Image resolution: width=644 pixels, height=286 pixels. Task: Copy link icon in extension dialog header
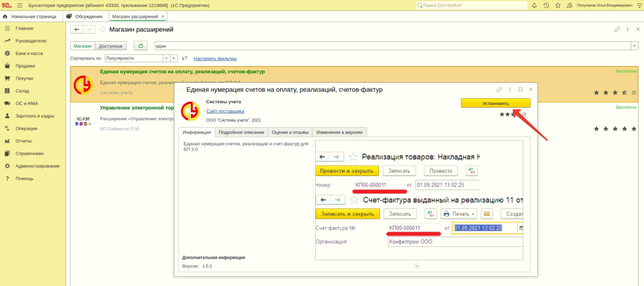coord(499,89)
